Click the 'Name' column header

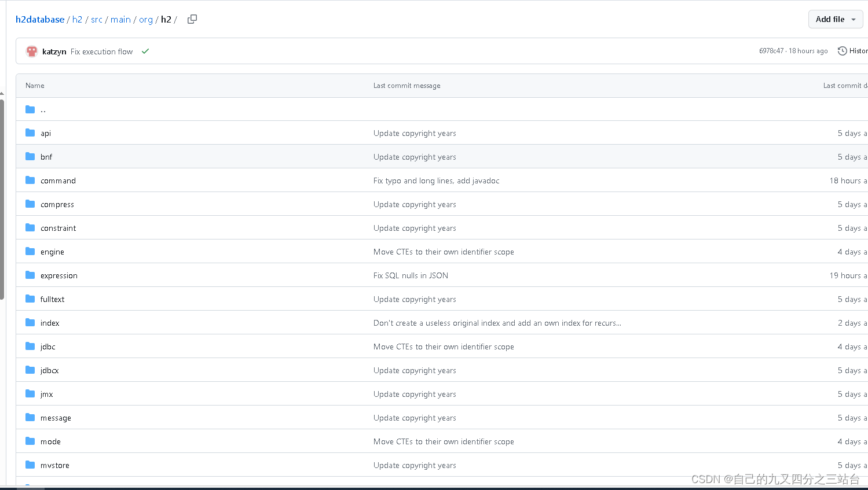point(35,86)
